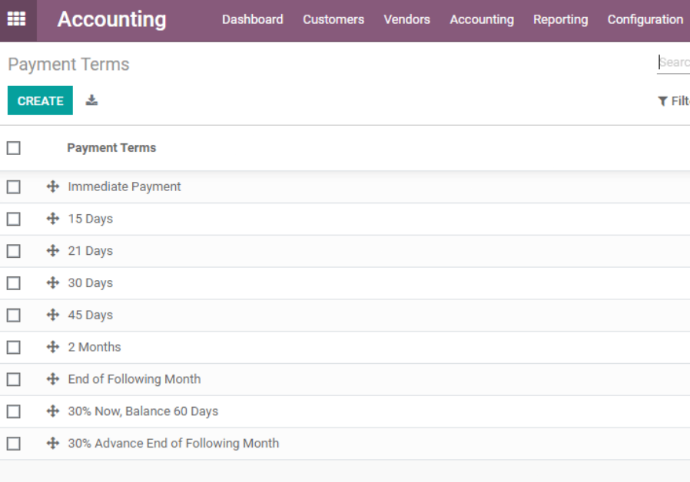Open 30% Now, Balance 60 Days term
Image resolution: width=690 pixels, height=482 pixels.
143,411
